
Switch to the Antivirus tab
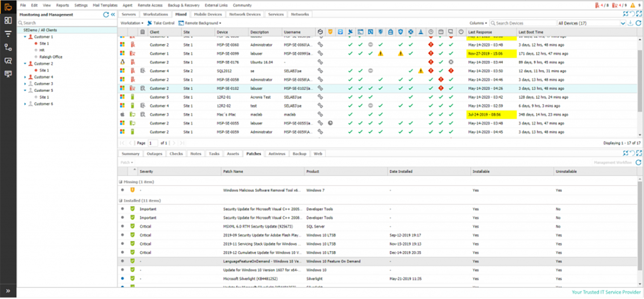[x=277, y=153]
